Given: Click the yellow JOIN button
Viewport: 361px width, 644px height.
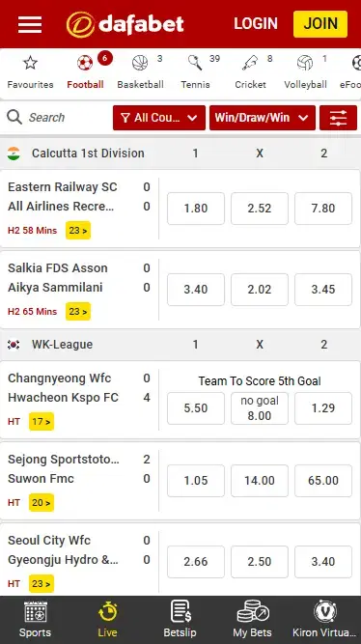Looking at the screenshot, I should tap(320, 24).
